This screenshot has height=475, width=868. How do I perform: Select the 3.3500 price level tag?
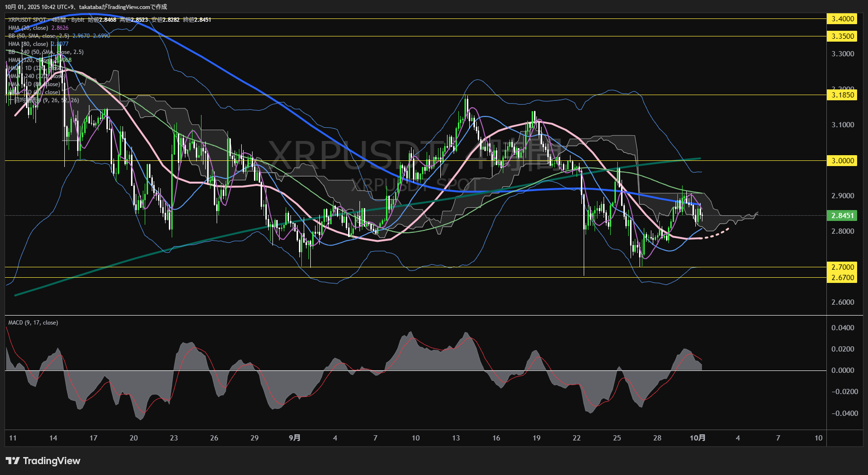(x=842, y=36)
